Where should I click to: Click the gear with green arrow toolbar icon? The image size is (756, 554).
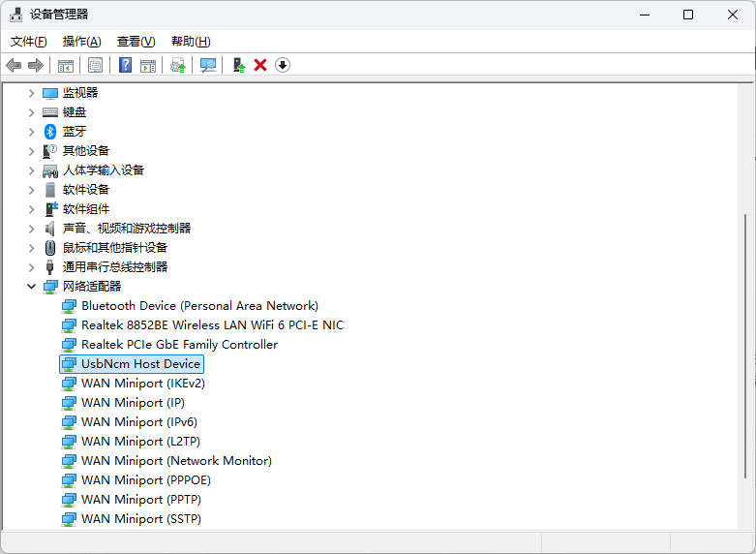point(178,65)
